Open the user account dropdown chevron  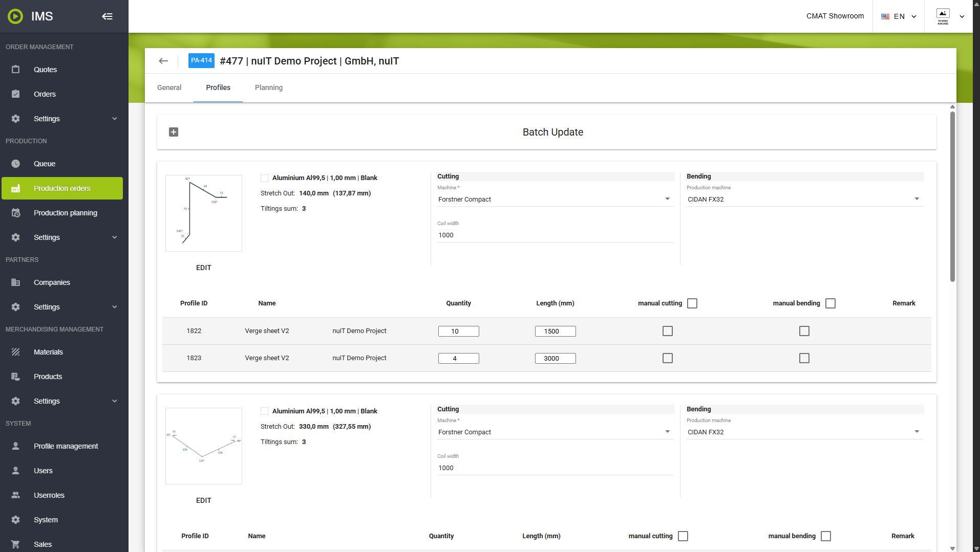coord(962,16)
